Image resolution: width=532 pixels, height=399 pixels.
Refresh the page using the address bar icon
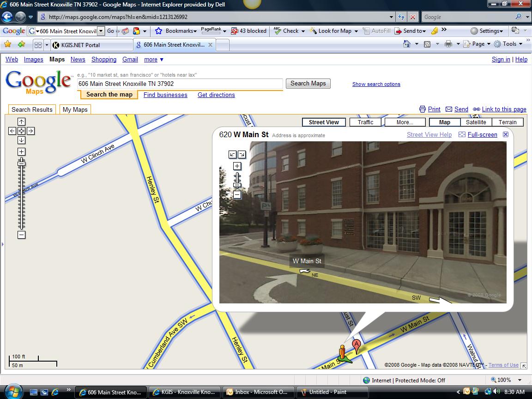[x=401, y=17]
